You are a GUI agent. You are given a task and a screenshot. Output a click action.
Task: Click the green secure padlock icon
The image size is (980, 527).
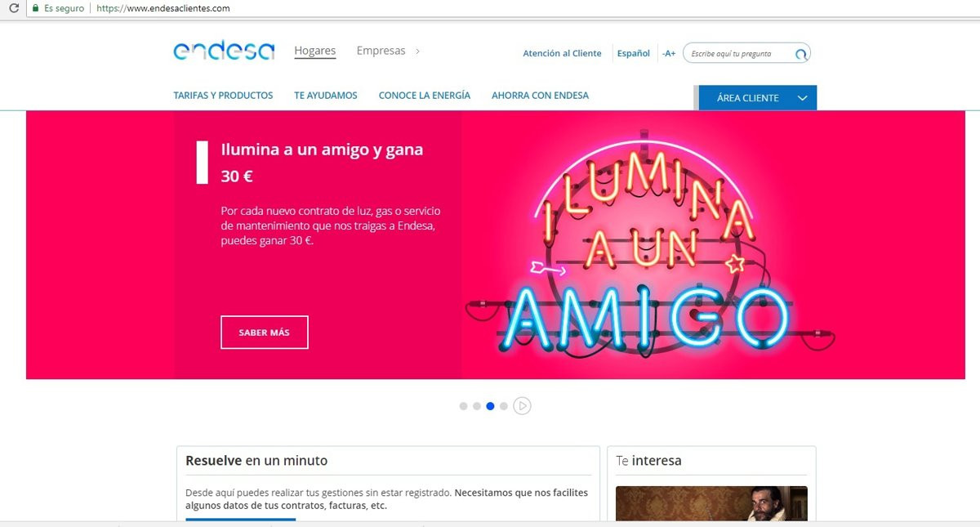pos(35,8)
